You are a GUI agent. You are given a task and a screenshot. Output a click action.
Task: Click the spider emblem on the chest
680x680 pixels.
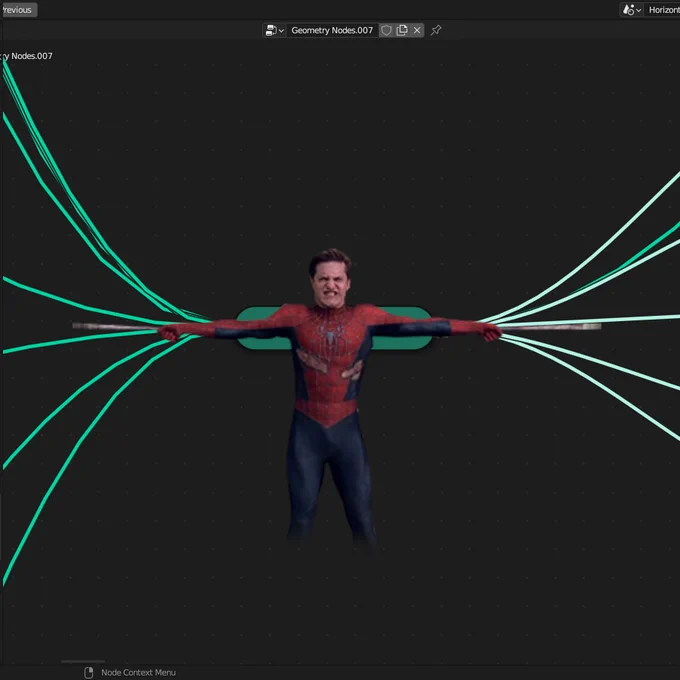[330, 334]
